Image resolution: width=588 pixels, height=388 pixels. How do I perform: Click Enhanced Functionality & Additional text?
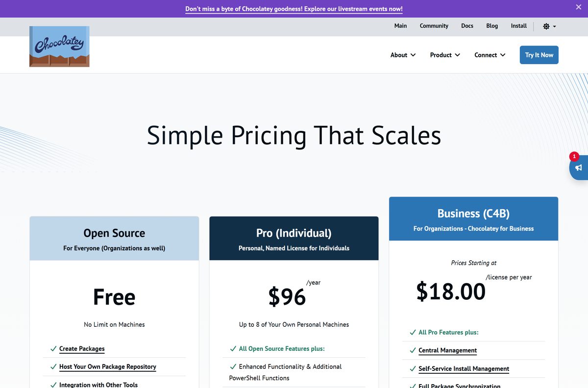coord(290,366)
